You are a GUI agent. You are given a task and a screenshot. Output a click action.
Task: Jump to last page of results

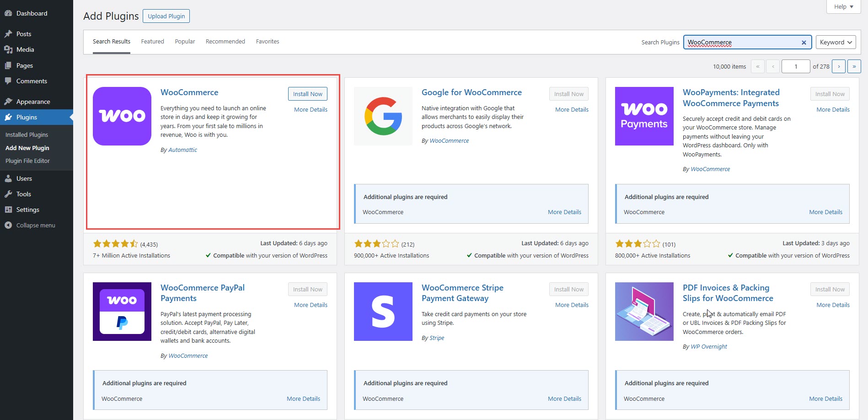click(x=854, y=66)
